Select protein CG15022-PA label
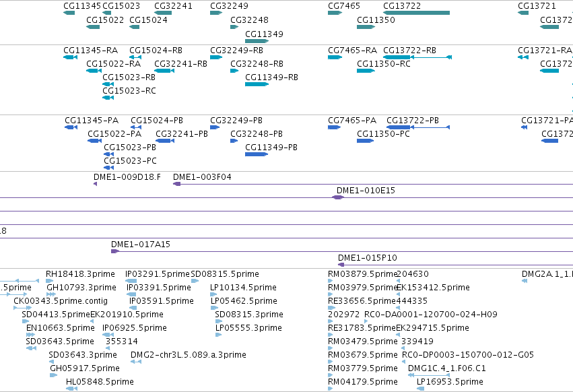The image size is (573, 392). point(114,134)
